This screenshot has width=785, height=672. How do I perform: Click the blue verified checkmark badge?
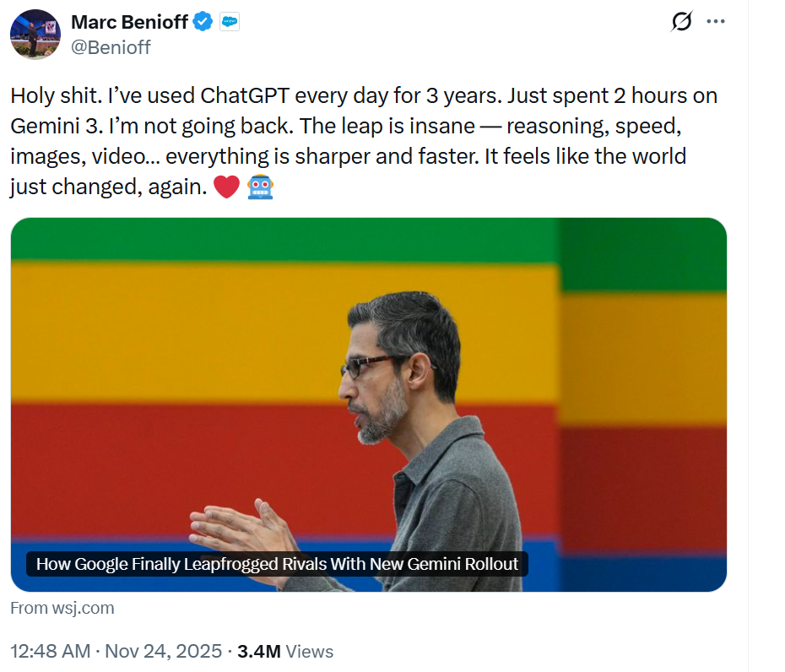(x=203, y=23)
